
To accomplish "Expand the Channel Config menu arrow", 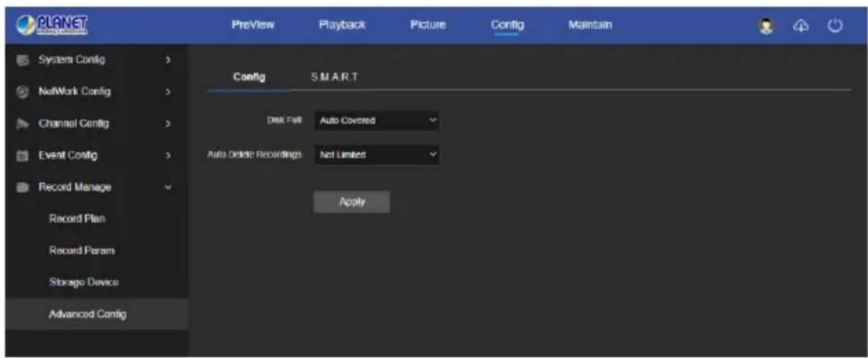I will click(x=168, y=123).
